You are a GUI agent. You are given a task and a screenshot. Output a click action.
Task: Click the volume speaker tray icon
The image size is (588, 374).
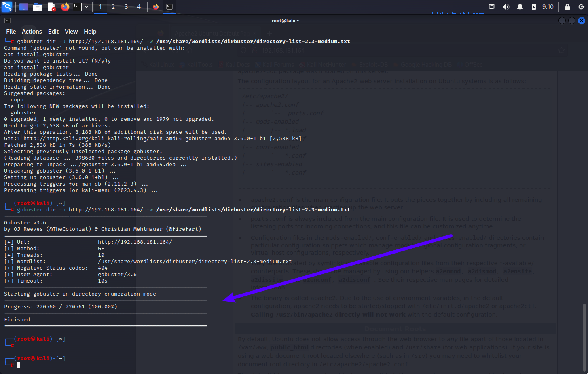coord(506,7)
